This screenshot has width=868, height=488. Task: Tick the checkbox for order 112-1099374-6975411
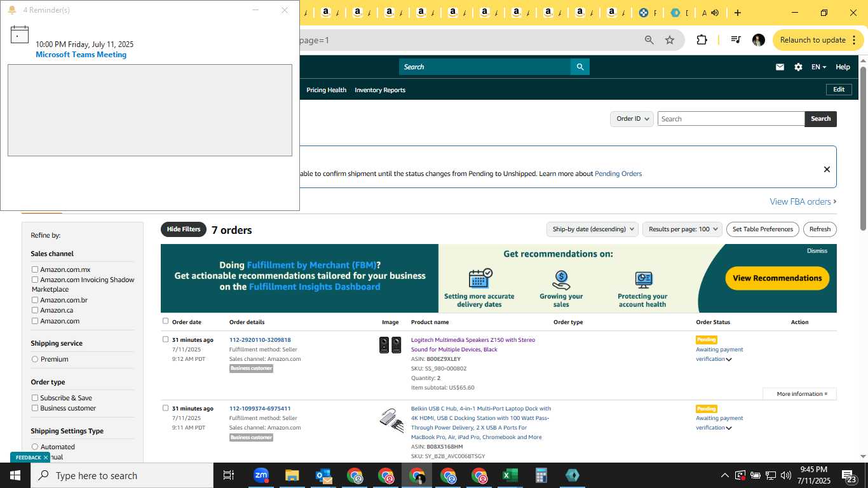[166, 408]
